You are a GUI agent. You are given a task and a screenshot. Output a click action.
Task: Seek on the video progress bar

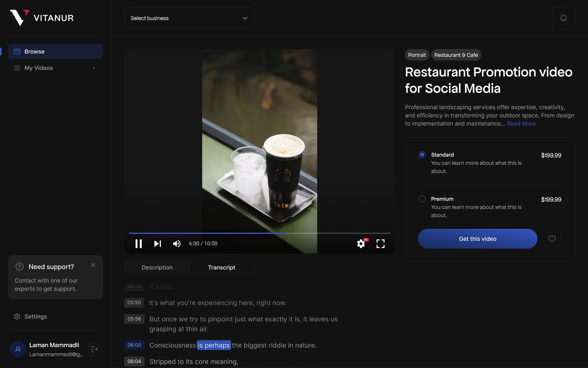pos(260,233)
